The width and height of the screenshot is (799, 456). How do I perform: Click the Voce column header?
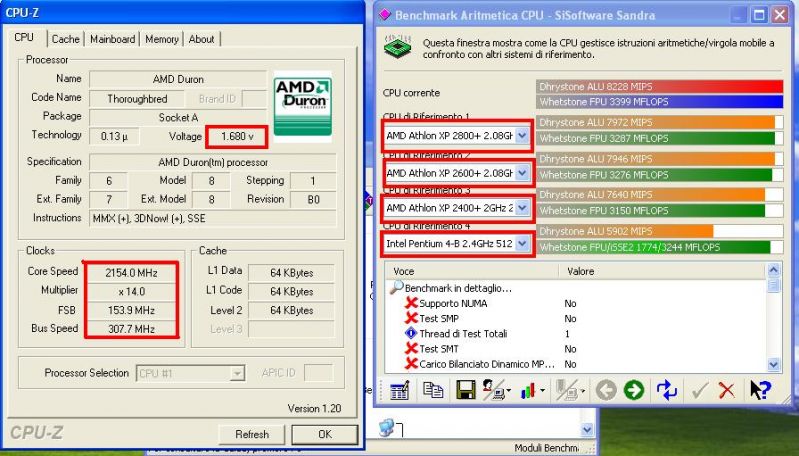tap(472, 271)
